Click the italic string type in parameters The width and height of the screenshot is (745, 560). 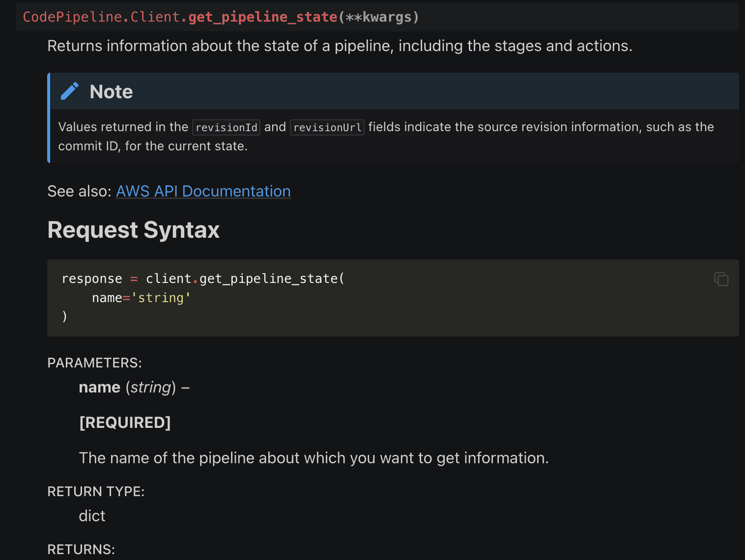[150, 388]
